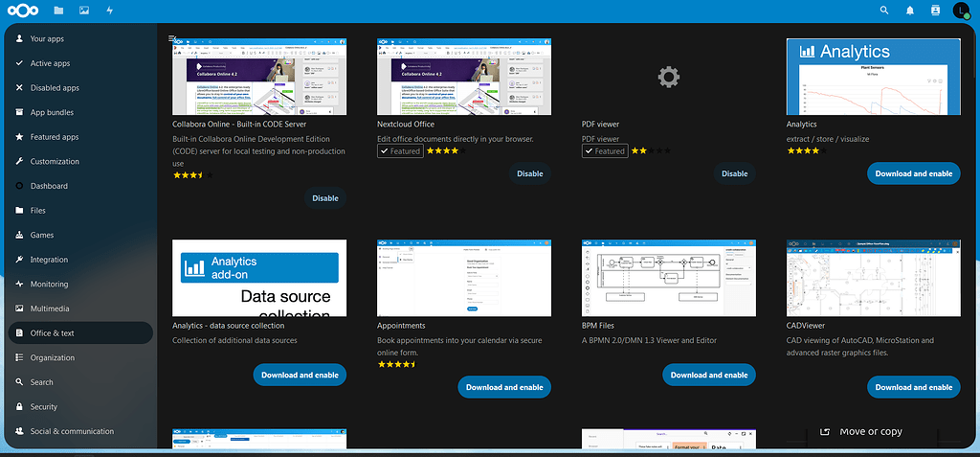The image size is (980, 457).
Task: Select App bundles category
Action: (80, 112)
